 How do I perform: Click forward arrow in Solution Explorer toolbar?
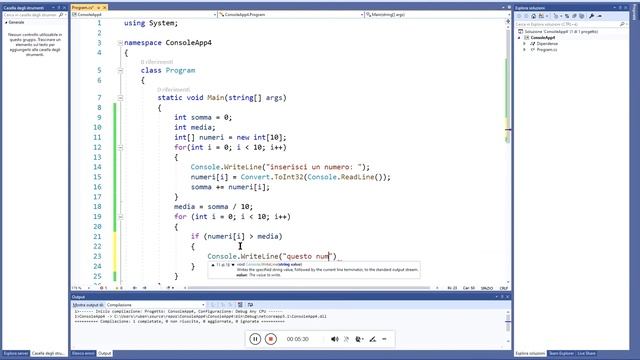point(526,16)
